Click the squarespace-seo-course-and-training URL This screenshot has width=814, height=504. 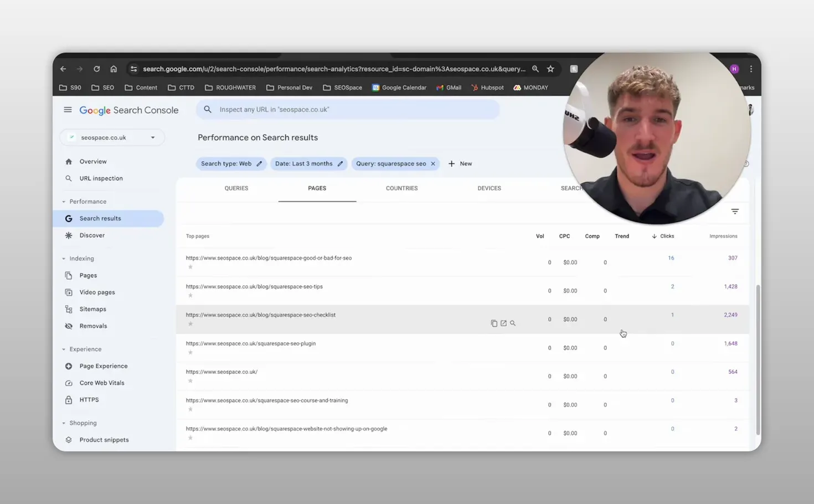(267, 400)
